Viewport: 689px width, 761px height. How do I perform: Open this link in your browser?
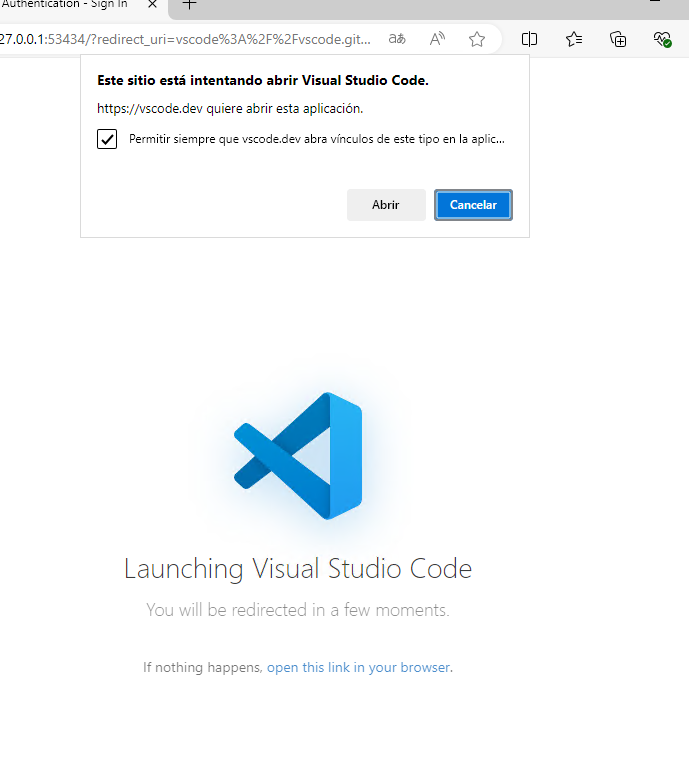click(359, 667)
